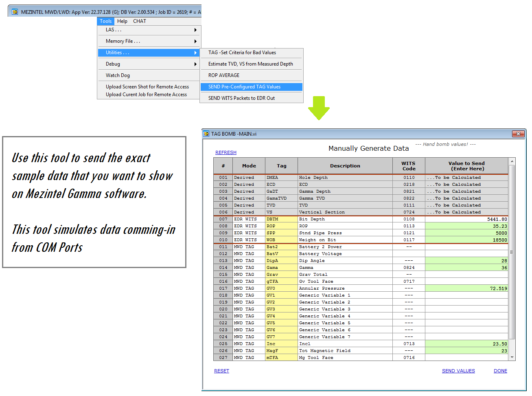532x396 pixels.
Task: Open the CHAT menu
Action: [x=139, y=21]
